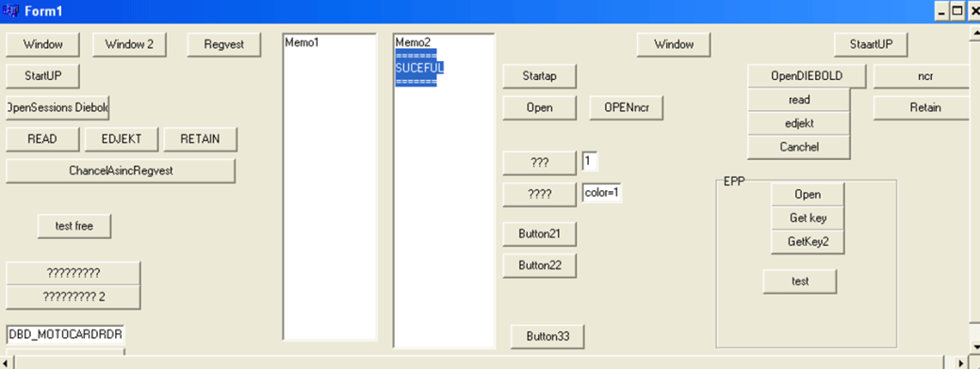Click the Get key button
This screenshot has width=980, height=369.
tap(808, 217)
